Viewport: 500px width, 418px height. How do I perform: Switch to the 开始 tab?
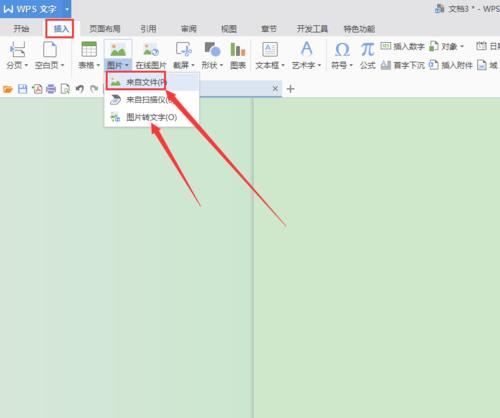[x=21, y=29]
